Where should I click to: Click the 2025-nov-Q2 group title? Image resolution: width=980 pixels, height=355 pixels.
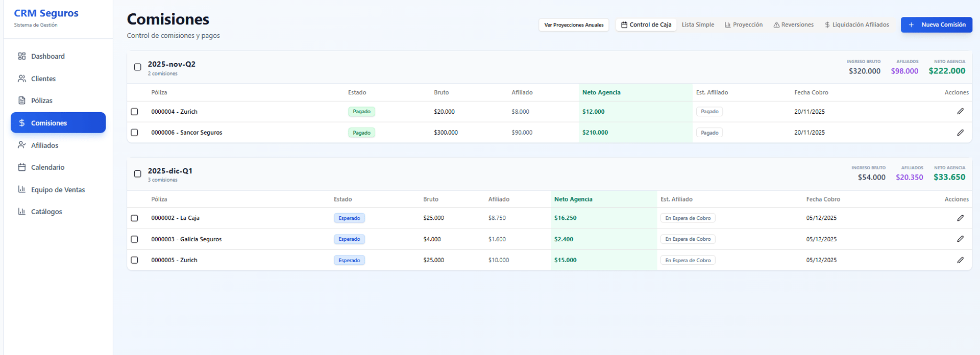click(171, 64)
